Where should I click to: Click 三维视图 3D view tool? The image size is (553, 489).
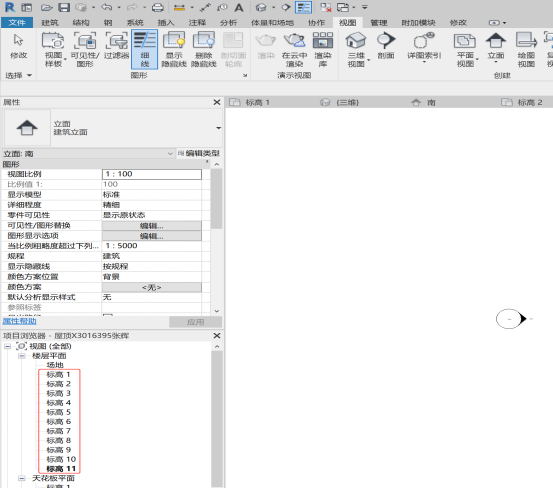[x=356, y=49]
